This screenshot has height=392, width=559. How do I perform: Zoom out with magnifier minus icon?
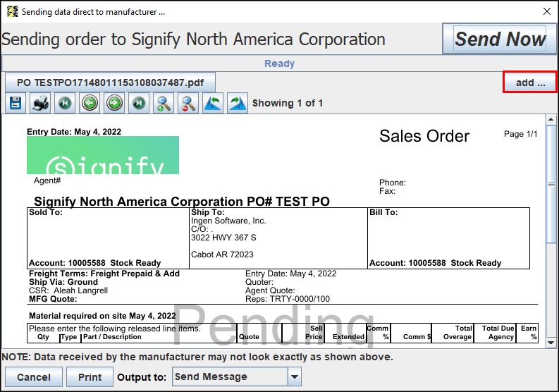[188, 103]
